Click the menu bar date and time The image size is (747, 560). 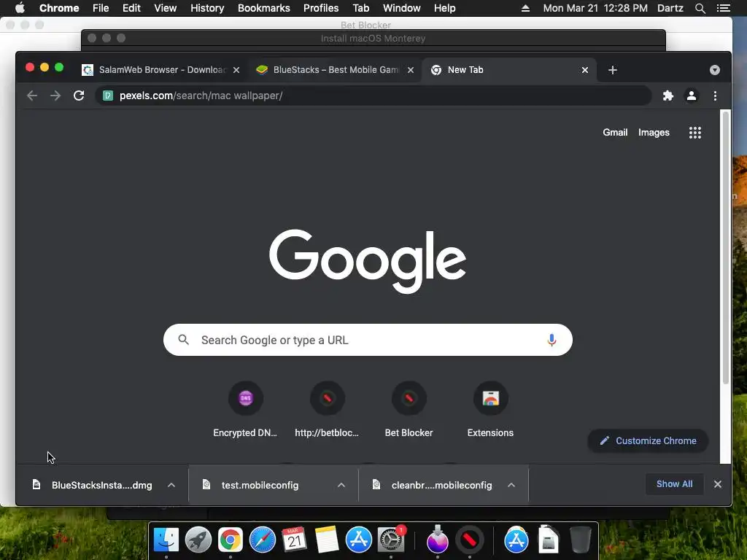coord(595,8)
